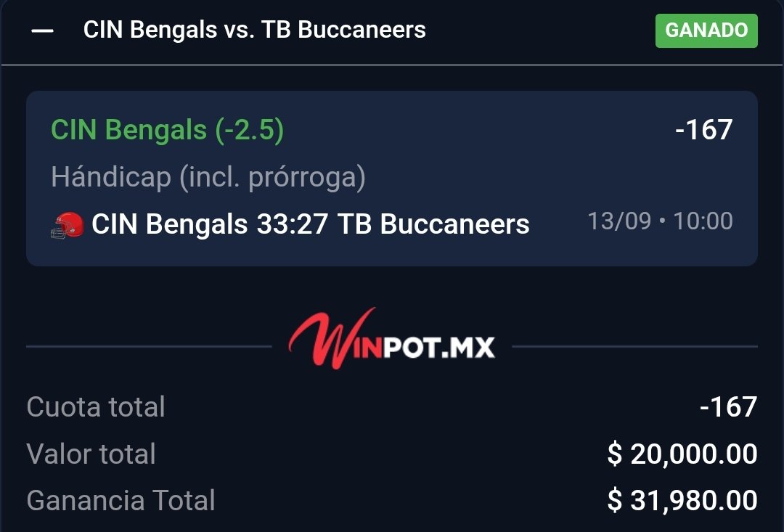Click the Ganancia Total label

pyautogui.click(x=121, y=501)
